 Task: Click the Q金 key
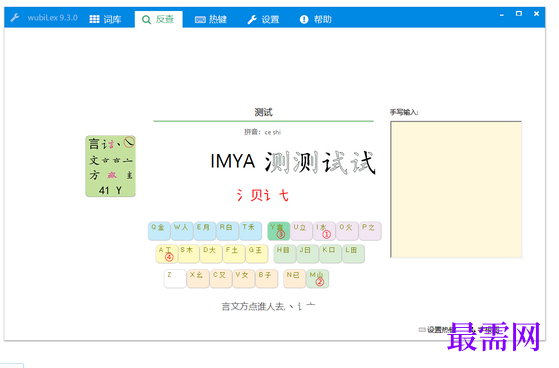point(159,230)
